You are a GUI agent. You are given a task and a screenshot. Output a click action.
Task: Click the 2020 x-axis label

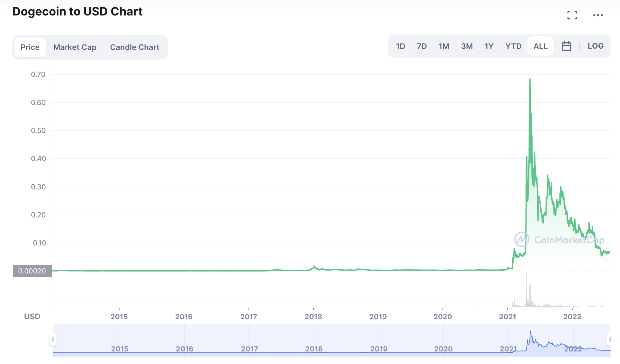[x=443, y=317]
